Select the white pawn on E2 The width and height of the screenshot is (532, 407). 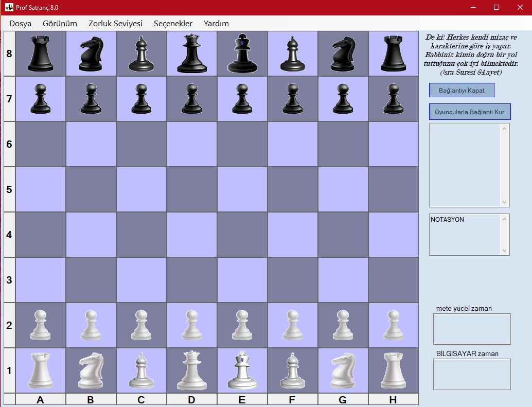(242, 325)
